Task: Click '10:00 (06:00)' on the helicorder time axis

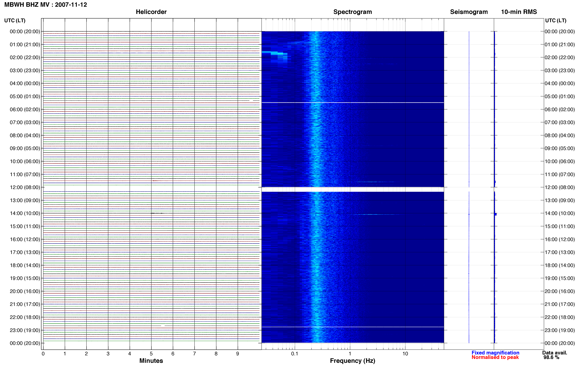Action: pyautogui.click(x=25, y=161)
